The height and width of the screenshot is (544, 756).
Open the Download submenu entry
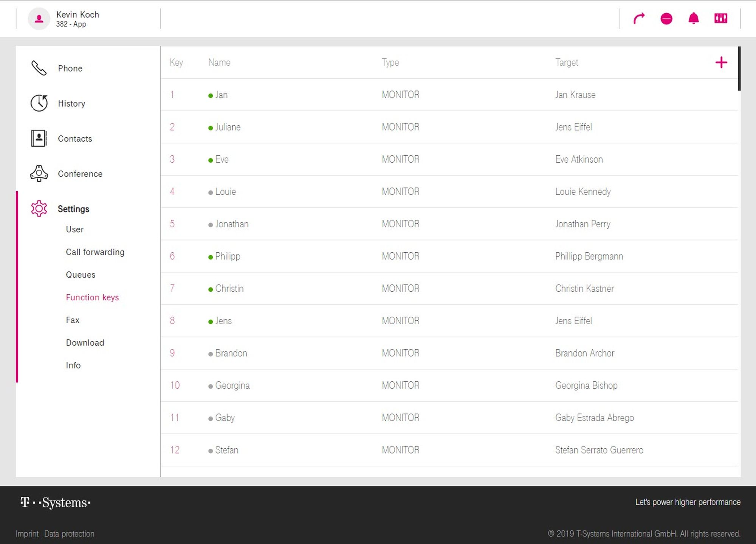[85, 343]
